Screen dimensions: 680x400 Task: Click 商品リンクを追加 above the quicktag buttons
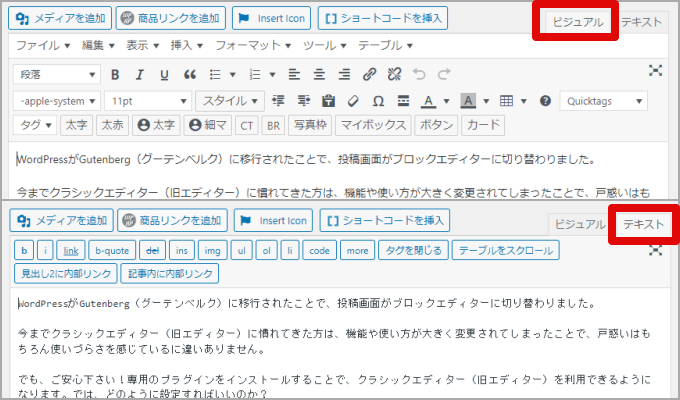(x=172, y=220)
